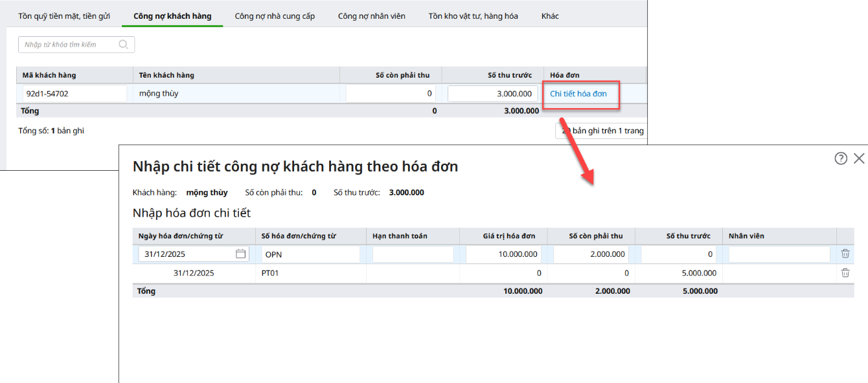
Task: Open the Công nợ nhà cung cấp tab
Action: click(x=275, y=16)
